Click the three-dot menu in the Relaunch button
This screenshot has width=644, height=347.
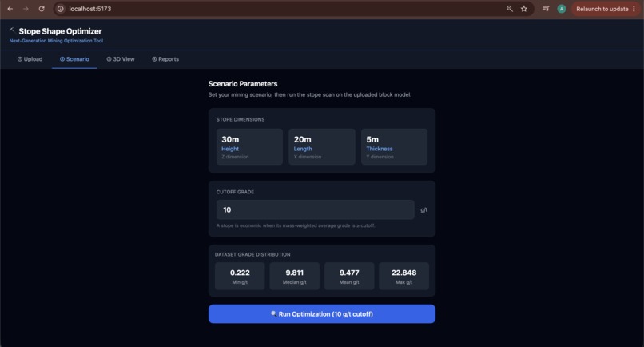tap(634, 9)
